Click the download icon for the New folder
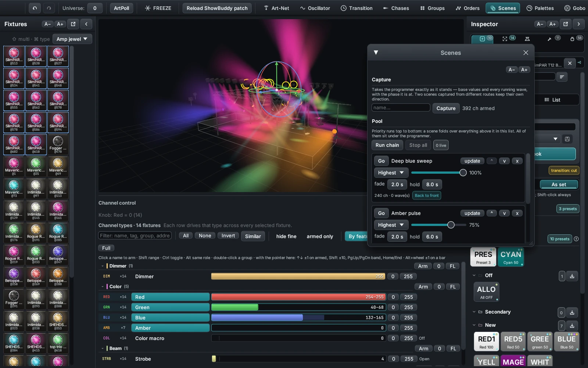 click(x=572, y=326)
